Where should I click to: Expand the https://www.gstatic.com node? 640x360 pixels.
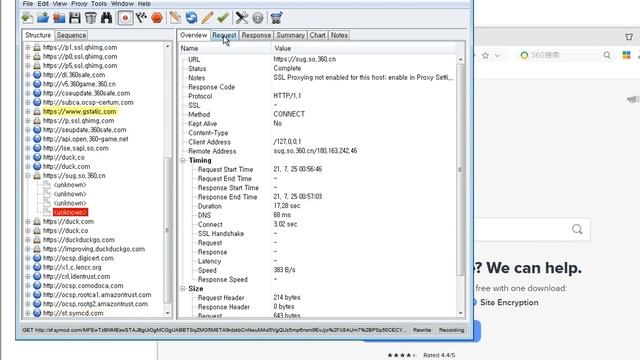pyautogui.click(x=28, y=111)
